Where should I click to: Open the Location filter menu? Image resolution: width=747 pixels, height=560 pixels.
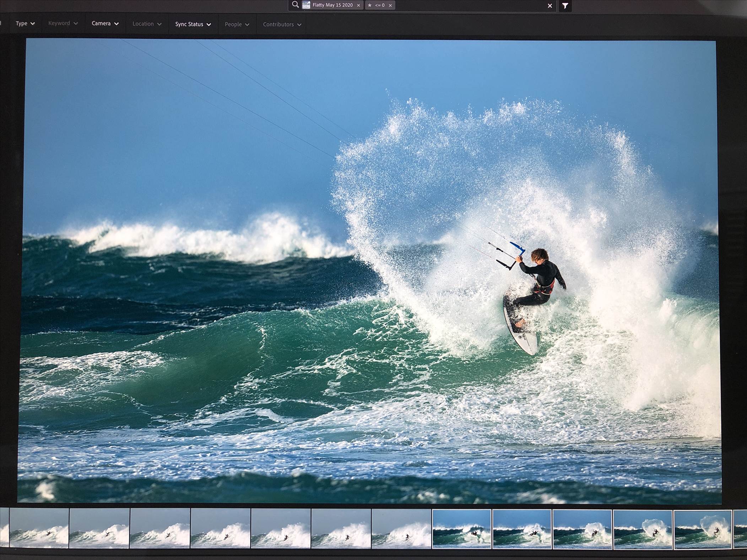pyautogui.click(x=147, y=24)
